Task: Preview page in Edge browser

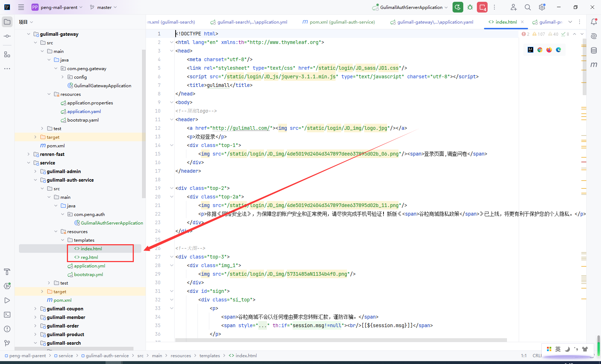Action: 558,50
